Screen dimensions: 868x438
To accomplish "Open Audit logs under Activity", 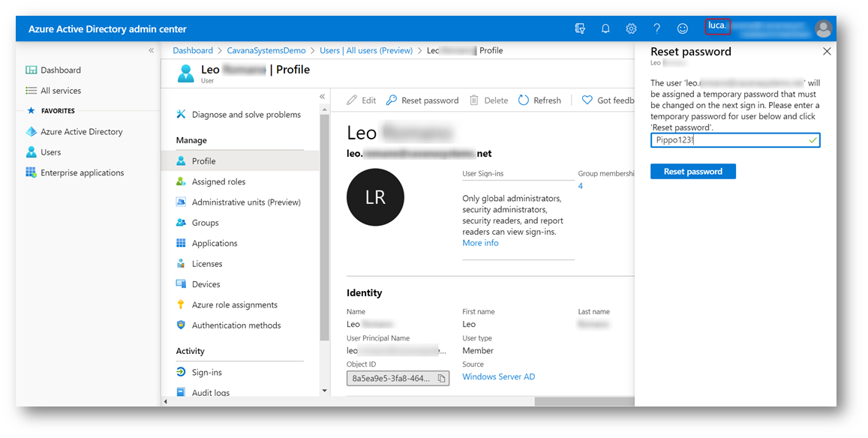I will coord(203,392).
